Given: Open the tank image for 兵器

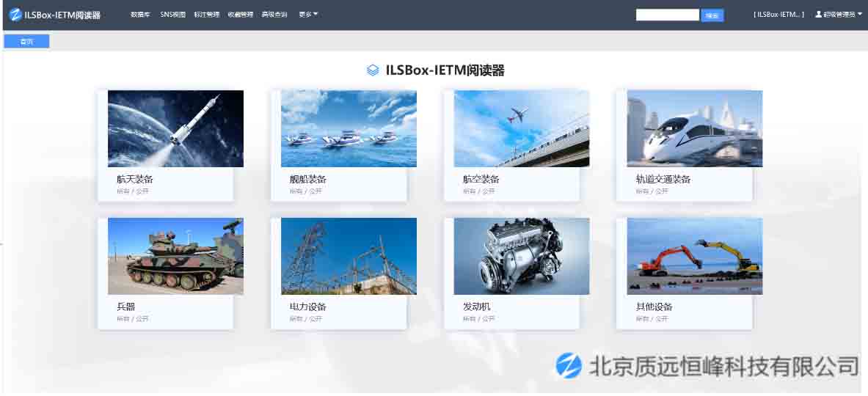Looking at the screenshot, I should 175,256.
